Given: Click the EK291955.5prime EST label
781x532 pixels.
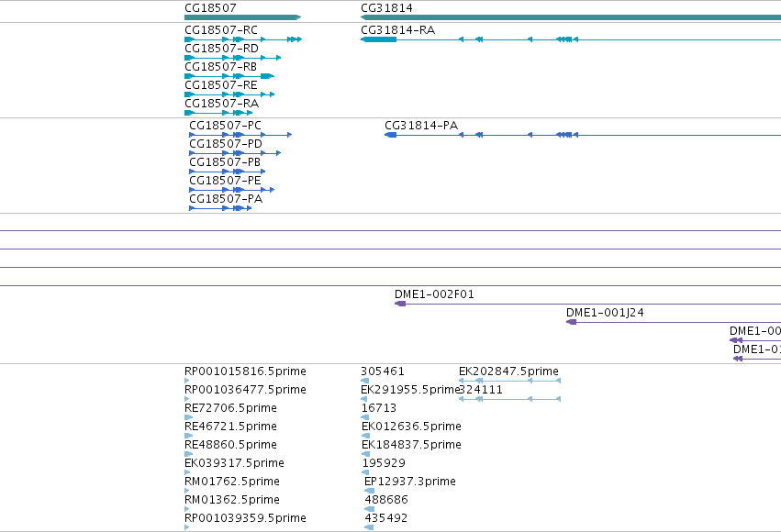Looking at the screenshot, I should [x=409, y=390].
